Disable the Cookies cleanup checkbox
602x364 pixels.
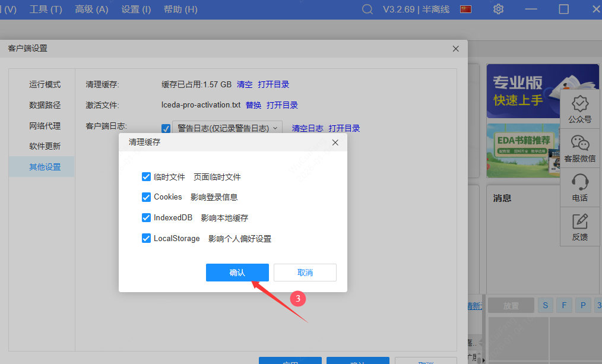click(145, 197)
